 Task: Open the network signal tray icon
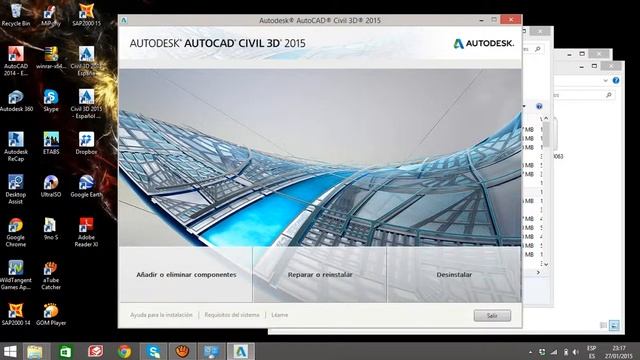tap(553, 352)
